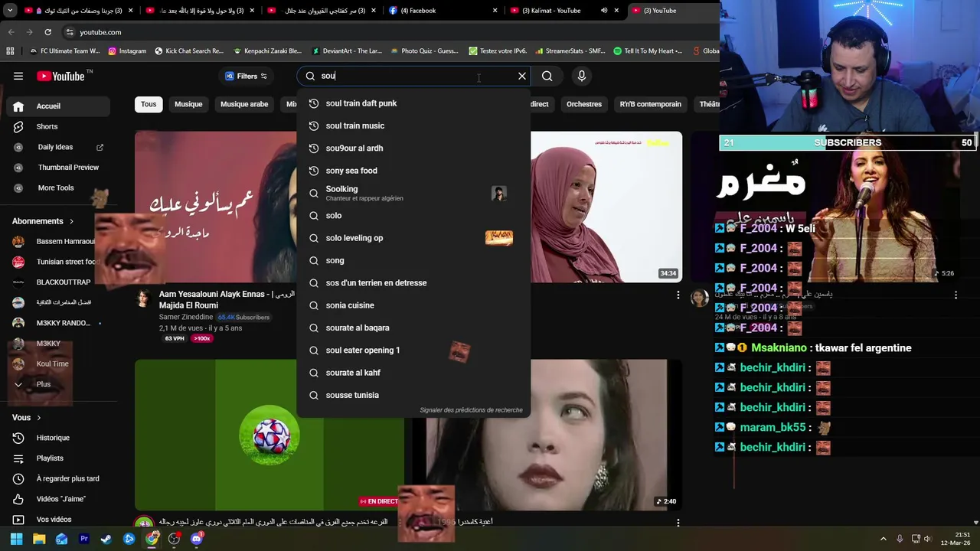Open Daily Ideas sidebar item
Screen dimensions: 980x551
click(59, 147)
